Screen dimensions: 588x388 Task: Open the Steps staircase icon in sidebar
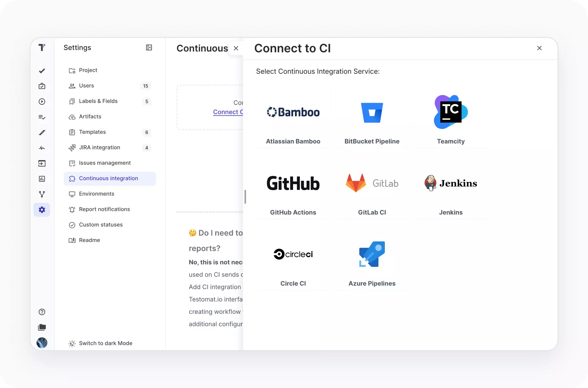coord(42,132)
